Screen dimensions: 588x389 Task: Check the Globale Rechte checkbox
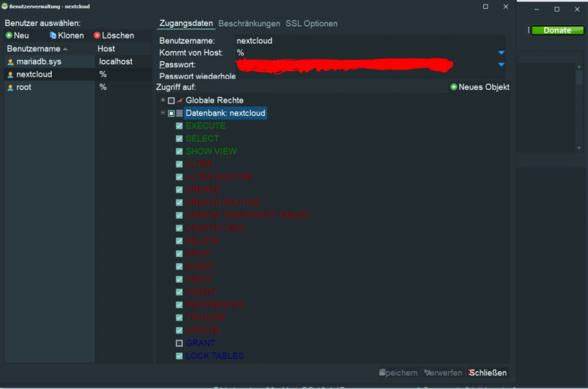pos(171,100)
